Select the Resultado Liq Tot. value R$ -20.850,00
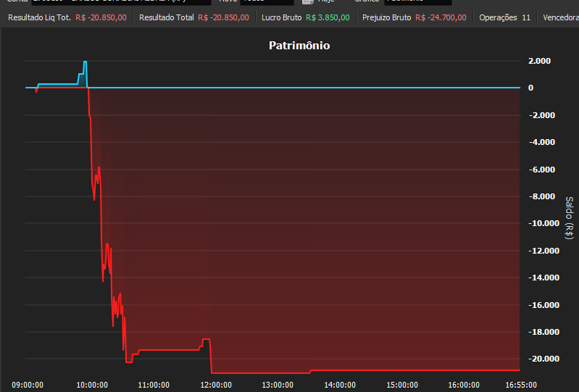 coord(101,17)
